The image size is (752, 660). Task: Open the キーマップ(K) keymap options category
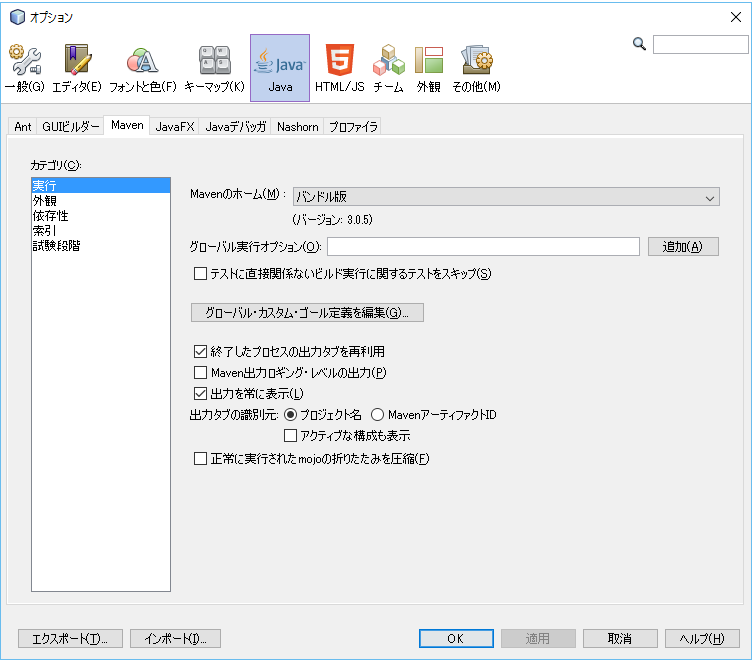[x=214, y=68]
